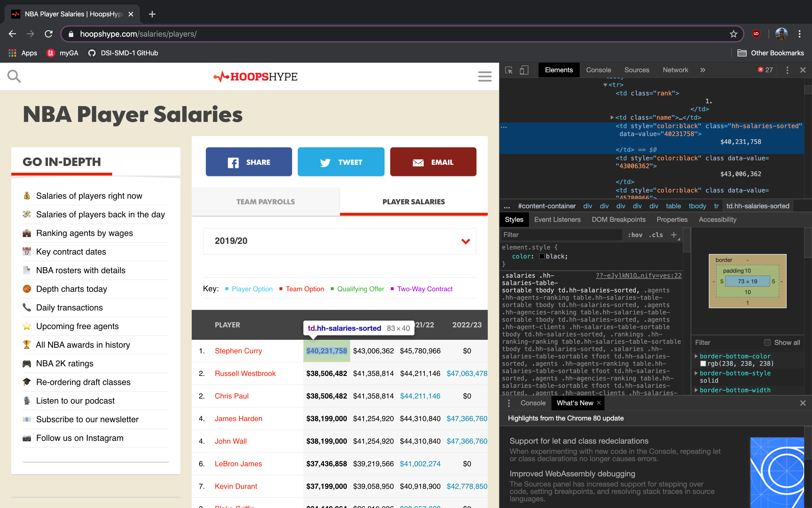Open the Event Listeners pane
812x508 pixels.
(x=557, y=219)
